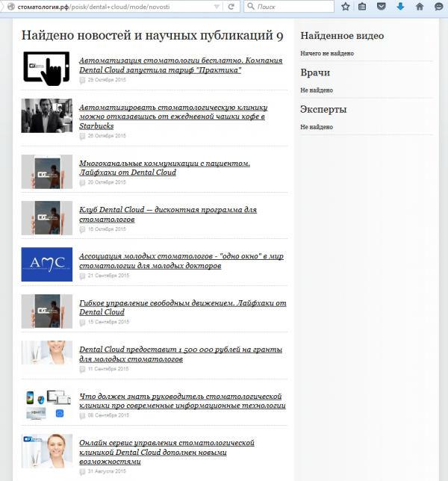This screenshot has height=481, width=448.
Task: Click the magnifier icon in search box
Action: pyautogui.click(x=251, y=7)
